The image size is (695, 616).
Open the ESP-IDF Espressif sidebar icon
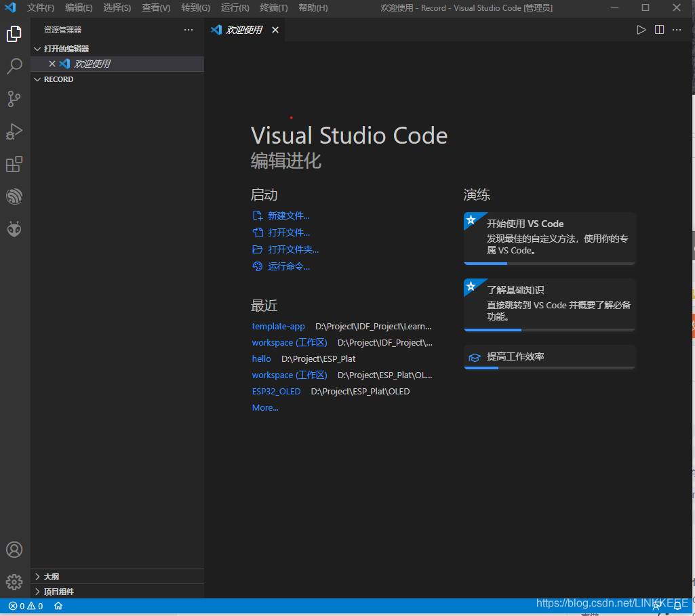pos(14,197)
